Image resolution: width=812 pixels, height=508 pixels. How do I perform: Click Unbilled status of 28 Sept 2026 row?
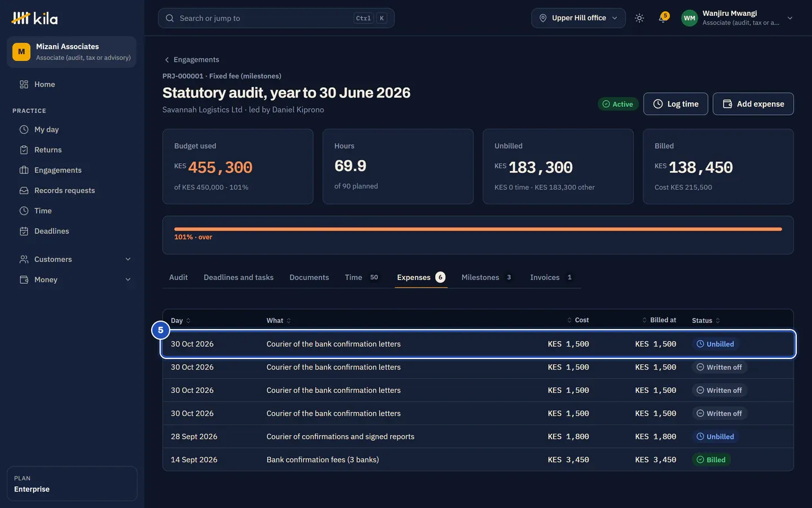[x=716, y=436]
